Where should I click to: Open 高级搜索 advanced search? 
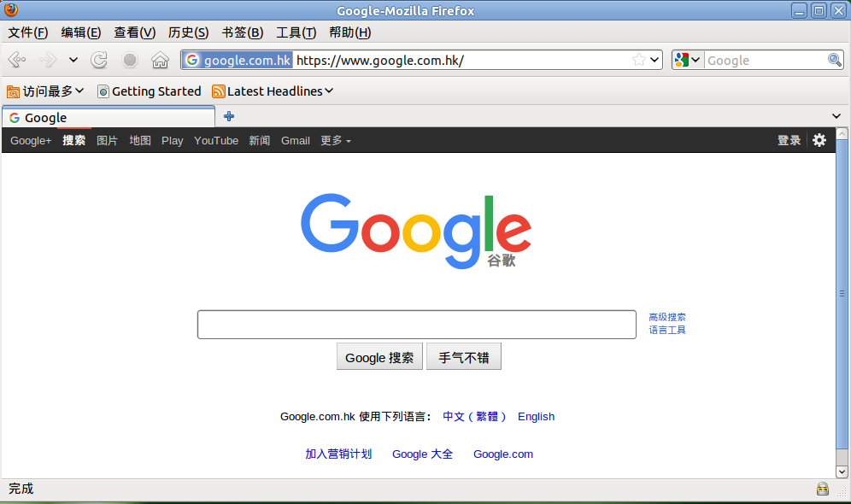(667, 317)
